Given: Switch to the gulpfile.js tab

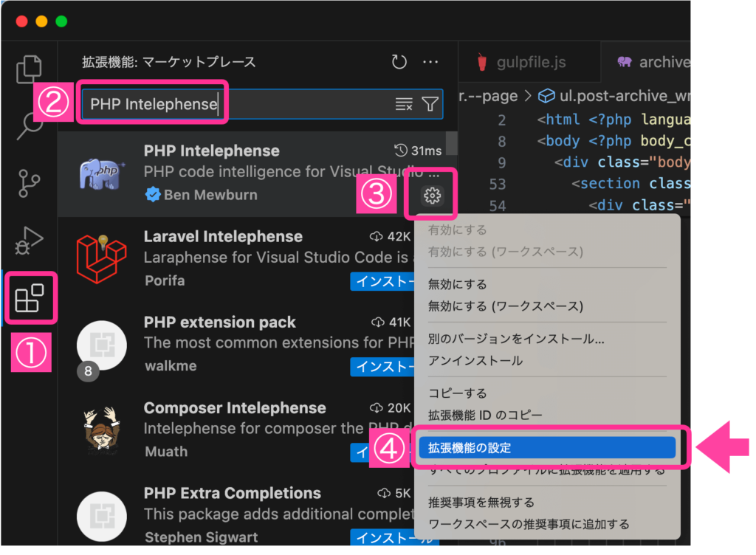Looking at the screenshot, I should 529,62.
